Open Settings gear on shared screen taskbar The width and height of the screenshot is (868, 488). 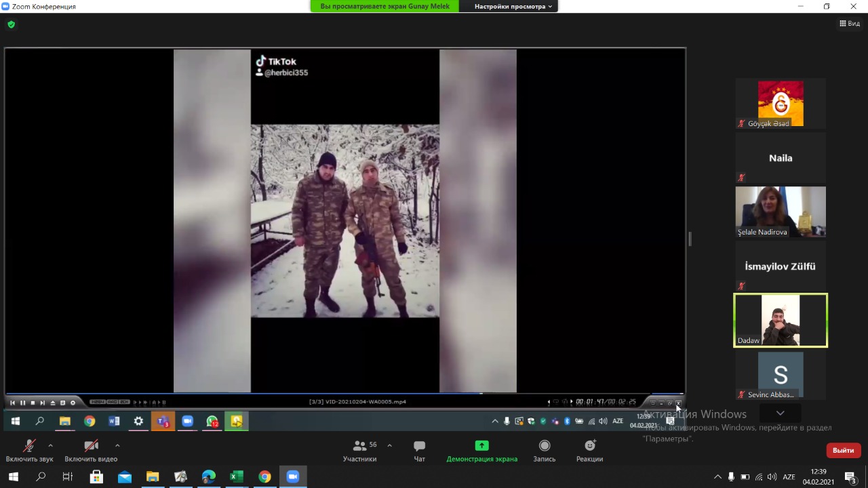[x=138, y=421]
